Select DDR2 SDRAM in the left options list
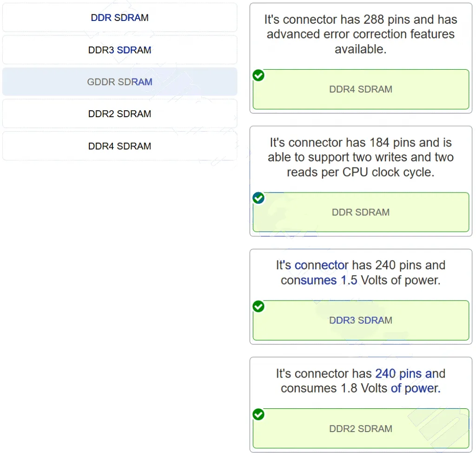This screenshot has height=453, width=476. click(119, 114)
